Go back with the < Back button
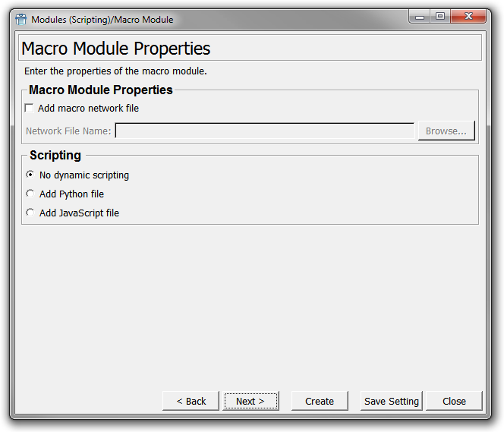Screen dimensions: 504x432 pyautogui.click(x=191, y=402)
